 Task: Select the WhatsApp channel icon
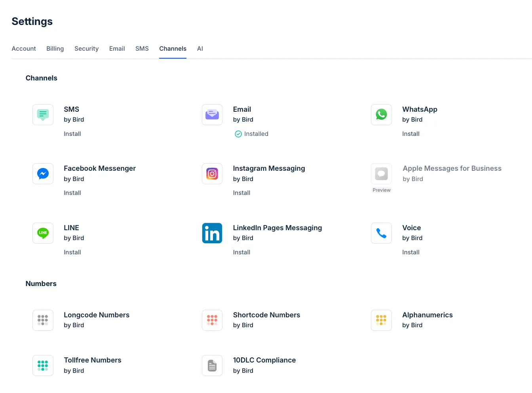click(x=381, y=114)
